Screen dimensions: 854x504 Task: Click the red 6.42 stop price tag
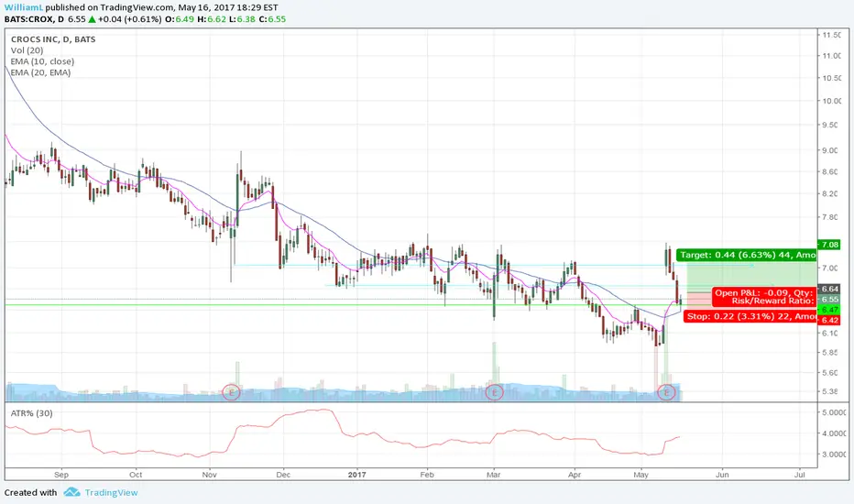point(829,320)
